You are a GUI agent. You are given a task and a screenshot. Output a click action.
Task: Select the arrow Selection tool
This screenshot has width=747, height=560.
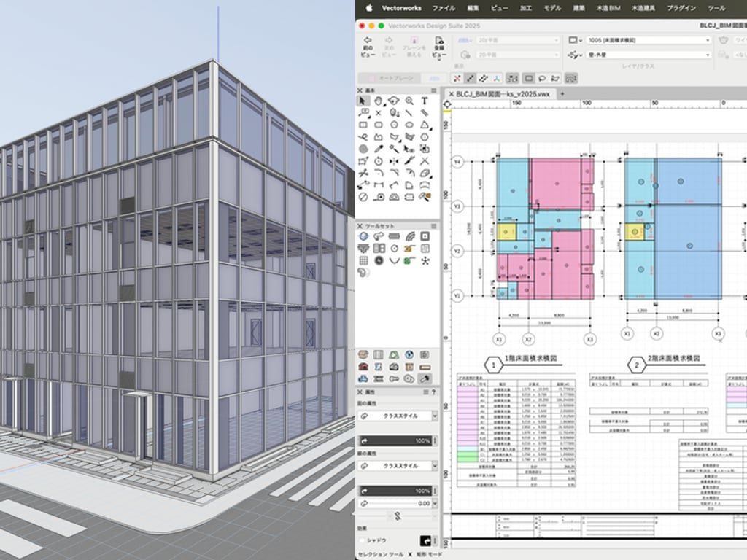tap(363, 101)
